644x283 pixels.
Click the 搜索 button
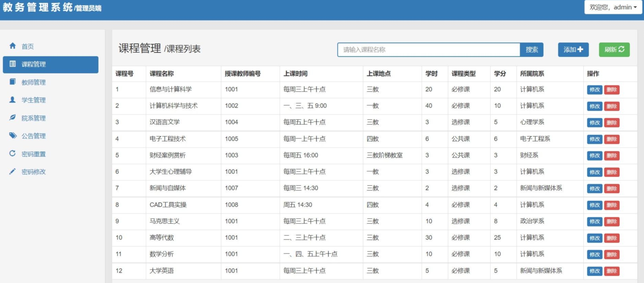[532, 50]
